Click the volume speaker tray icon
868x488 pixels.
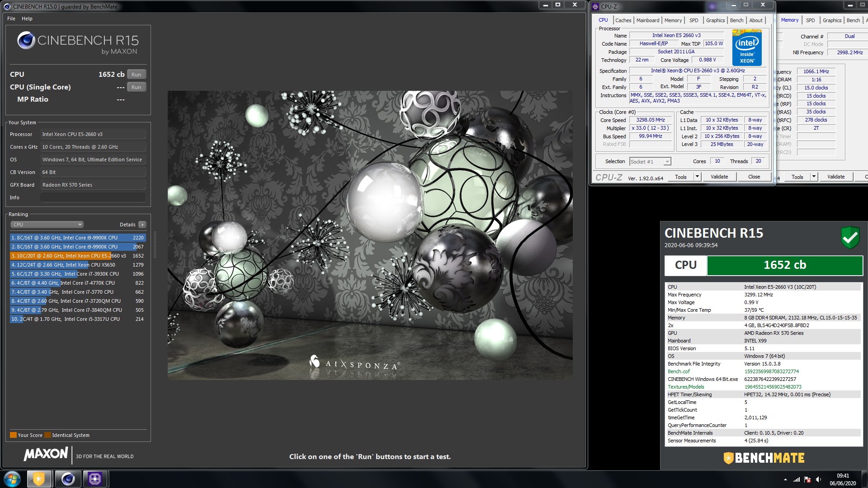[x=818, y=479]
